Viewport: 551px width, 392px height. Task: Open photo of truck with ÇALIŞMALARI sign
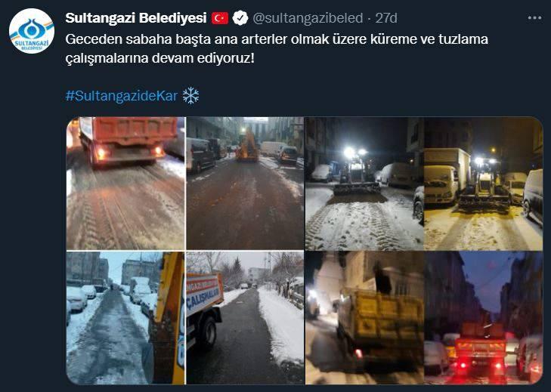pyautogui.click(x=245, y=318)
